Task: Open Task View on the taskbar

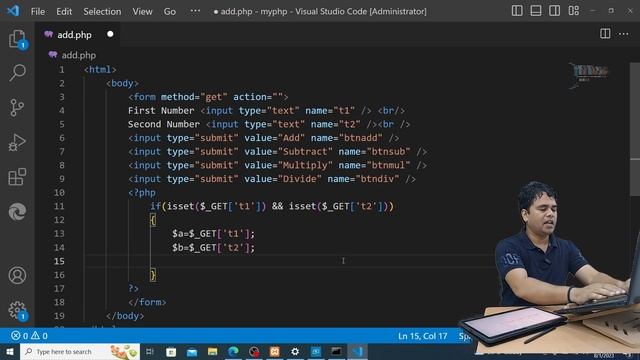Action: click(x=150, y=351)
